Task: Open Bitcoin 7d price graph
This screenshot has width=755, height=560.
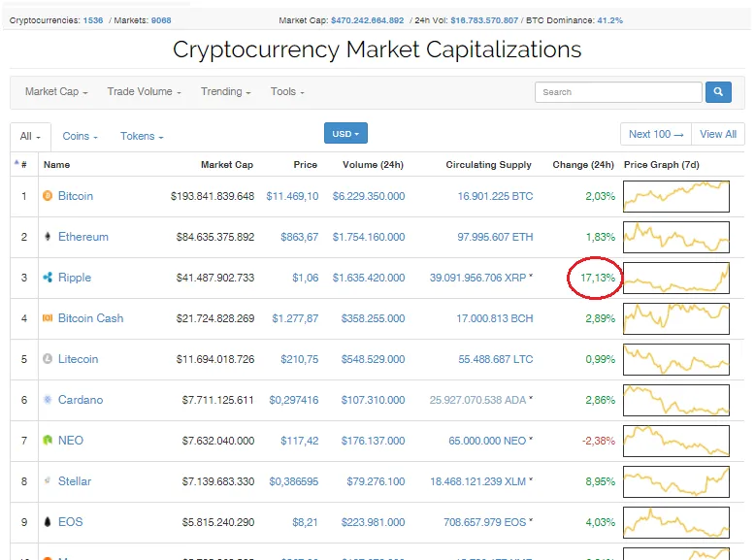Action: click(676, 196)
